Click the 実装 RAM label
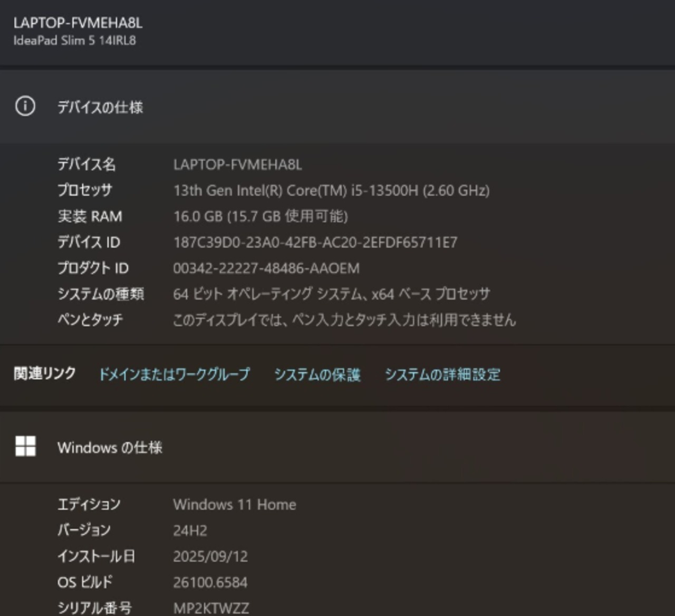Image resolution: width=675 pixels, height=616 pixels. 90,216
